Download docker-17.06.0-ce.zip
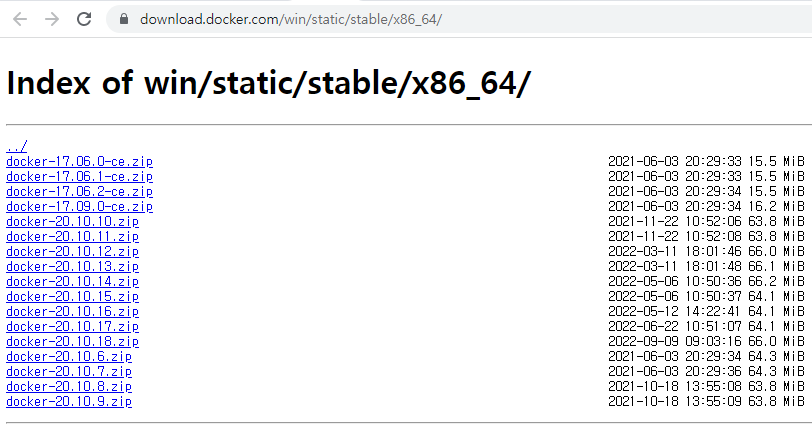Screen dimensions: 812x436 point(79,162)
